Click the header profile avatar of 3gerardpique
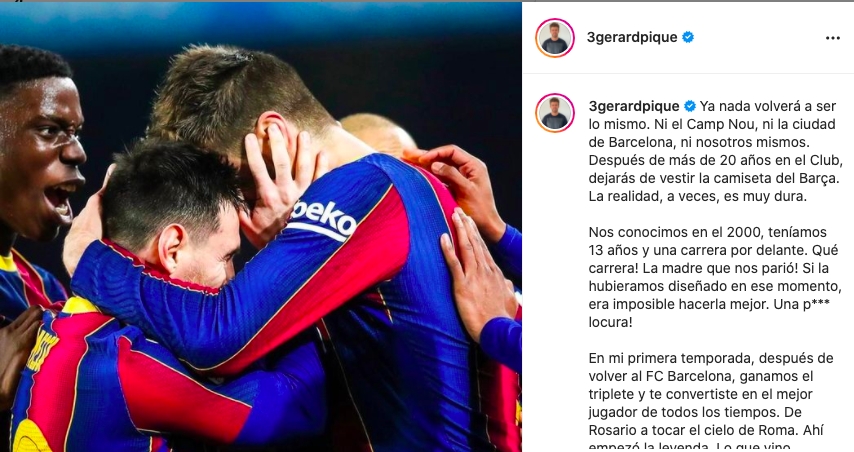The width and height of the screenshot is (854, 452). [555, 38]
